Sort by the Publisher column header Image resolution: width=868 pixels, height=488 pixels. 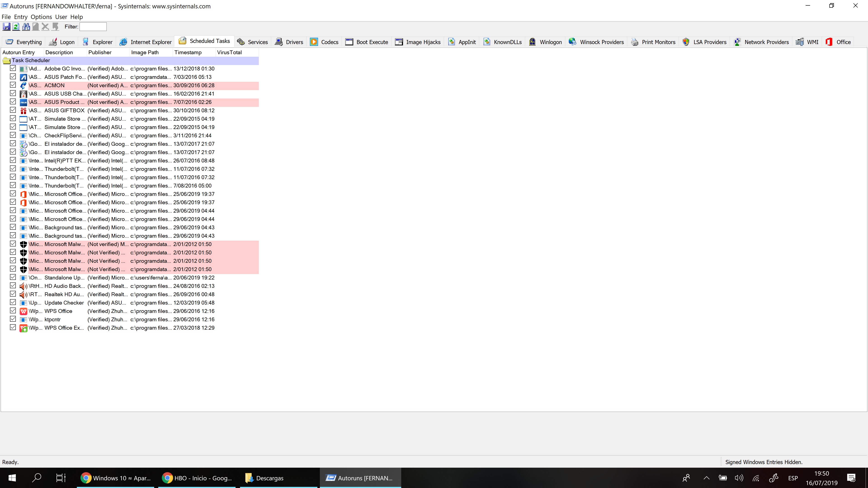click(x=100, y=53)
